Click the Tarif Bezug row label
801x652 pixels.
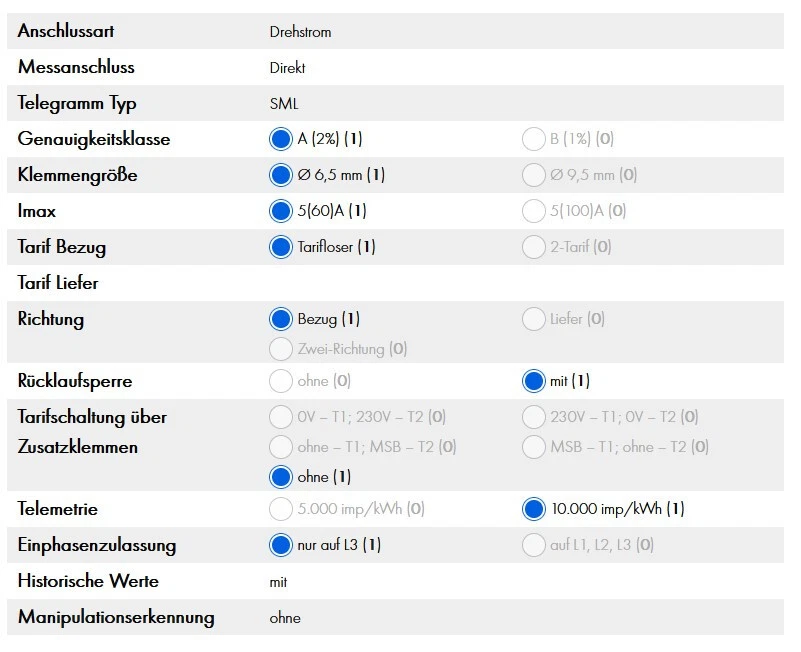(x=62, y=247)
